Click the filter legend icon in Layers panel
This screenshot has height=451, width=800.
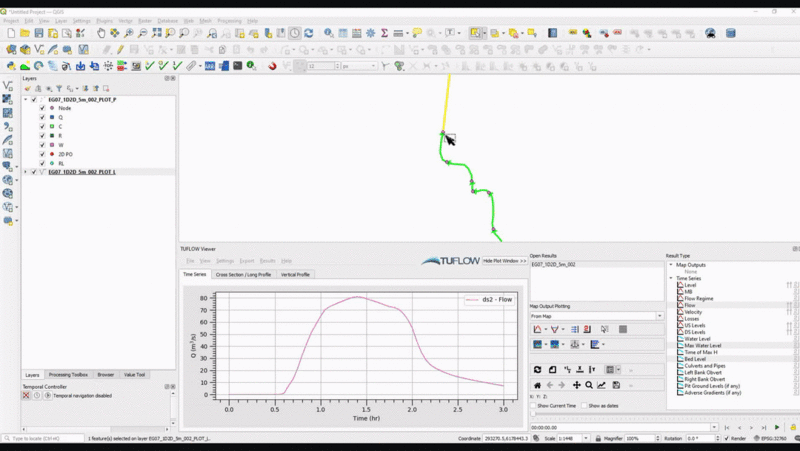click(58, 89)
